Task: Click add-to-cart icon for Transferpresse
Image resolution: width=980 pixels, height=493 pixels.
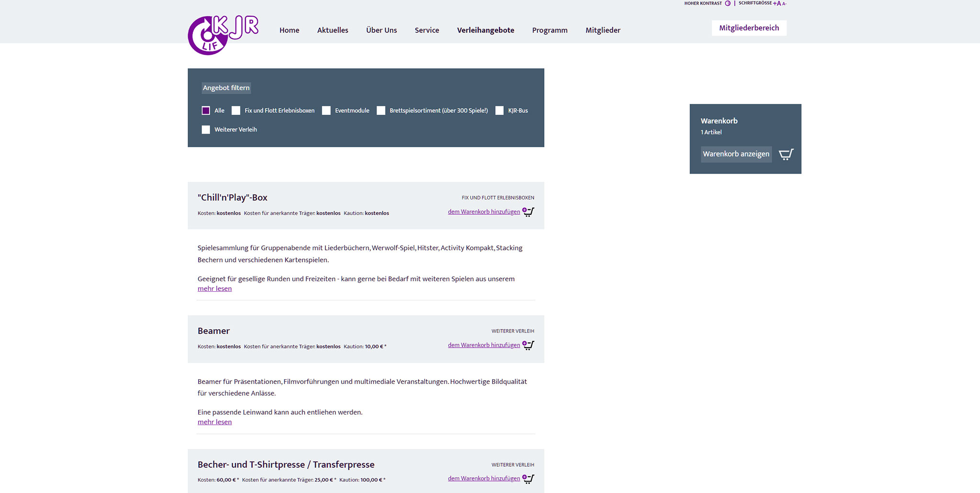Action: click(528, 479)
